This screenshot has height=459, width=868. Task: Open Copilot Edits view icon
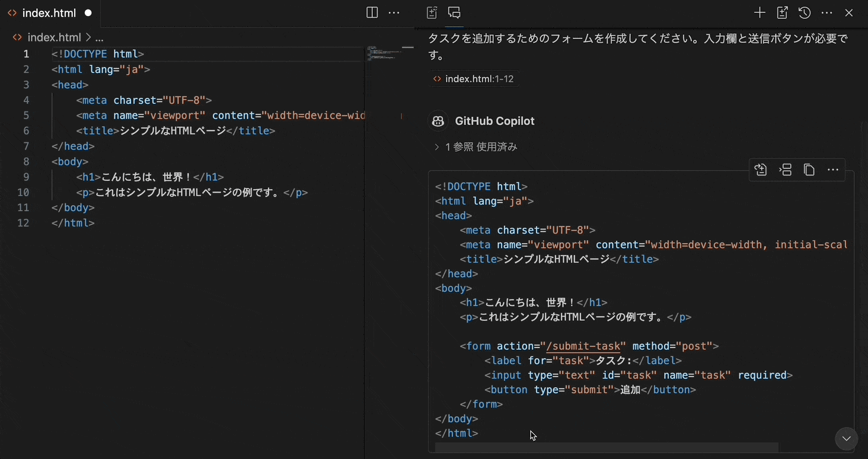click(x=432, y=12)
